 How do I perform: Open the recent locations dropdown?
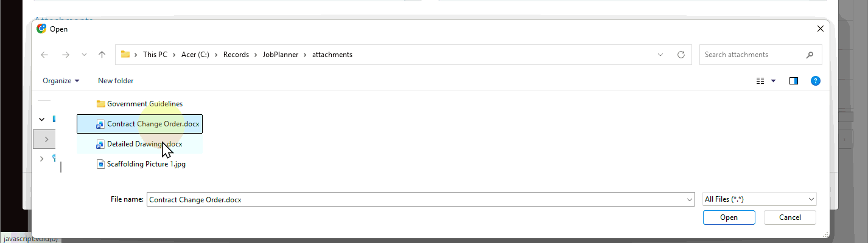(x=84, y=55)
